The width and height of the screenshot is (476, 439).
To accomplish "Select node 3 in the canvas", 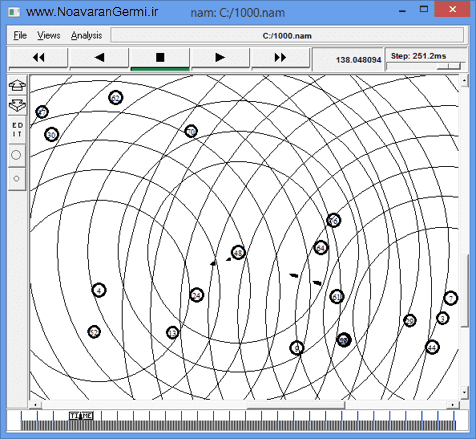I will click(x=443, y=318).
